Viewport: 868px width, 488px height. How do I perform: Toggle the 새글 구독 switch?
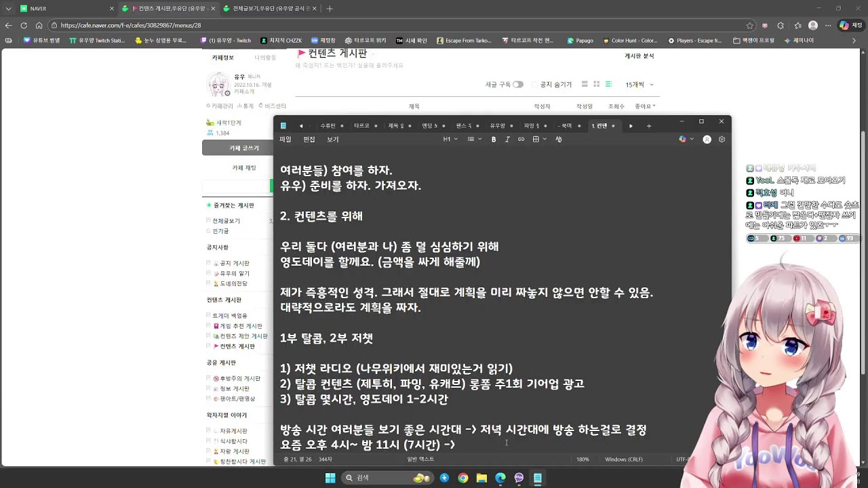click(x=518, y=85)
